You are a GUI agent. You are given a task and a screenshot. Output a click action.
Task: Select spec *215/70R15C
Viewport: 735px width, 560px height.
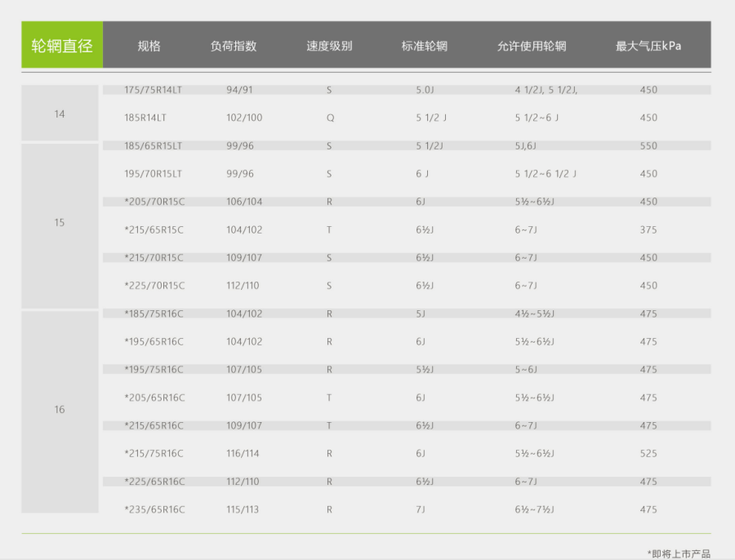click(x=154, y=258)
